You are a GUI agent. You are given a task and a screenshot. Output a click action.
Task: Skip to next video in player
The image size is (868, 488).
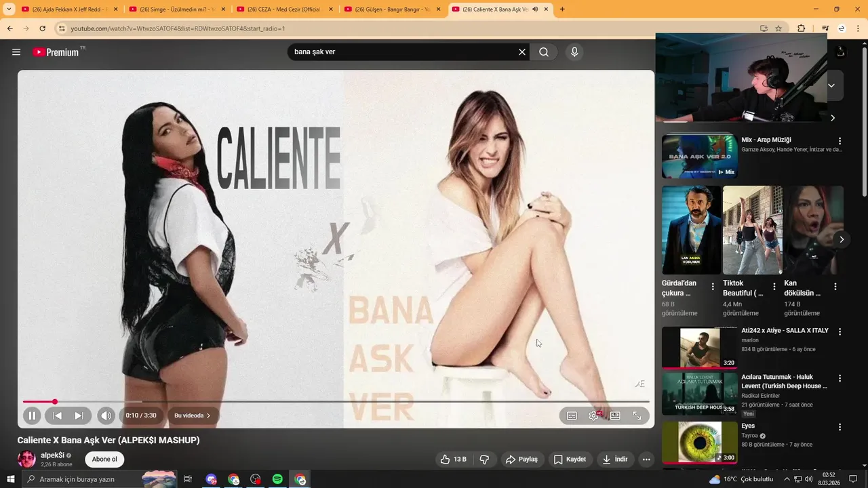79,415
